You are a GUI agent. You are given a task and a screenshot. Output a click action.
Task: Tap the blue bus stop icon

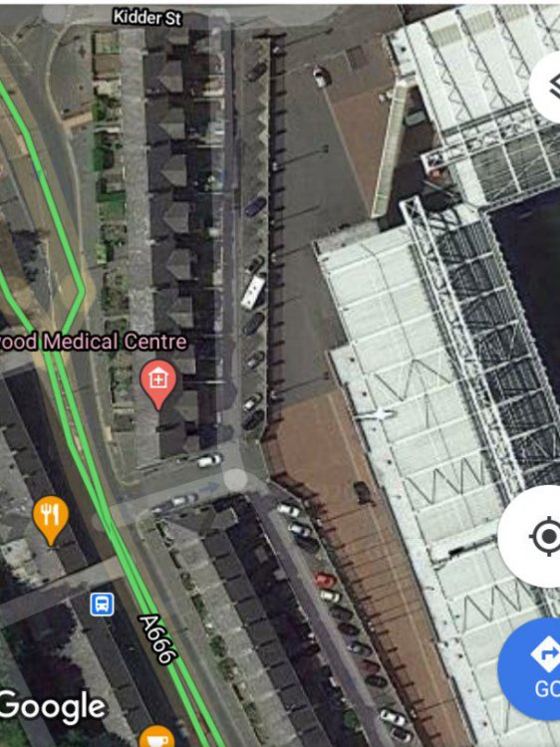click(x=102, y=605)
